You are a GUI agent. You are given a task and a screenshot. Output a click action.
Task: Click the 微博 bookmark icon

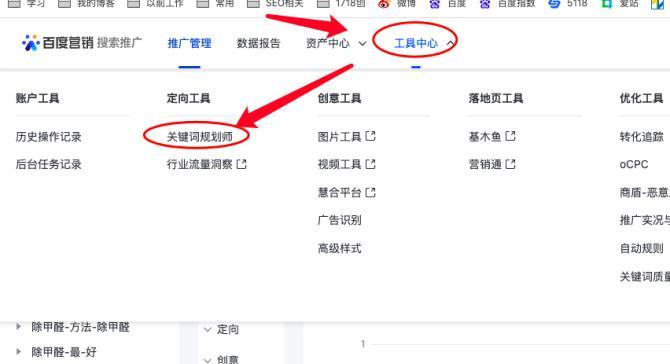[x=384, y=4]
